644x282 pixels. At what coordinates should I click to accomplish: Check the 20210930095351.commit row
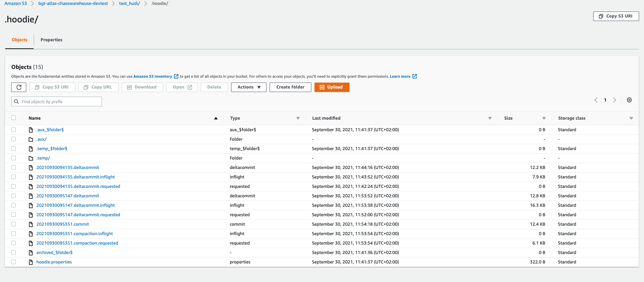14,224
